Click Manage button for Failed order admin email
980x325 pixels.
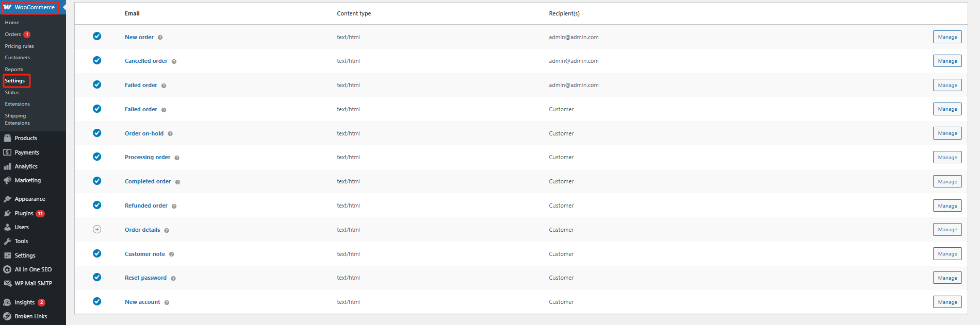pyautogui.click(x=947, y=85)
